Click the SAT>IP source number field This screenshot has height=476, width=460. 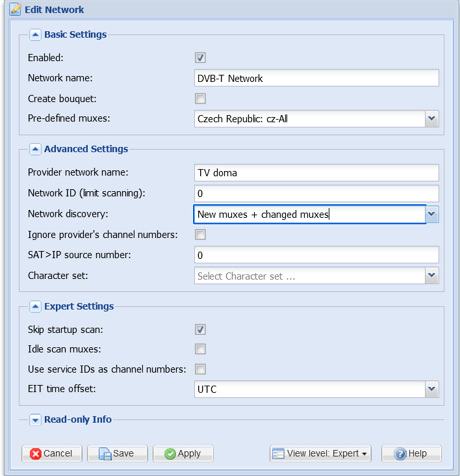[316, 255]
